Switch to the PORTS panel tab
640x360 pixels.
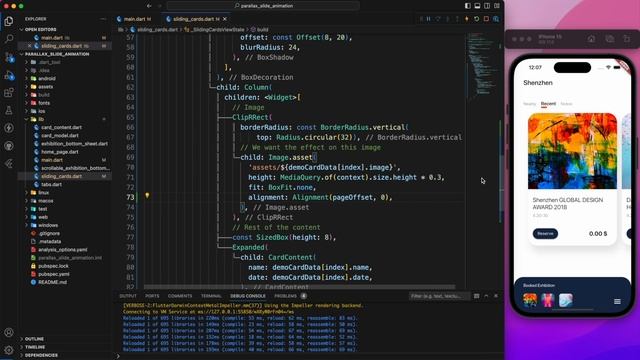coord(152,296)
